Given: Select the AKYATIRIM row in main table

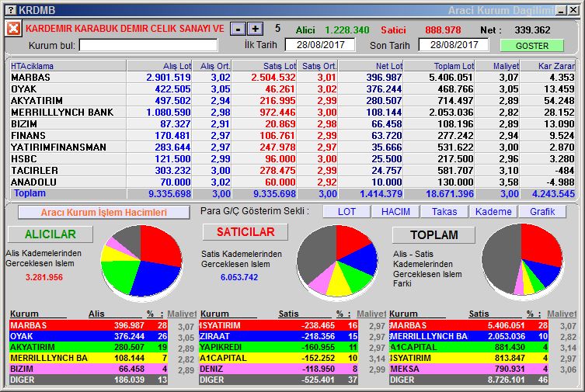Looking at the screenshot, I should [x=292, y=100].
